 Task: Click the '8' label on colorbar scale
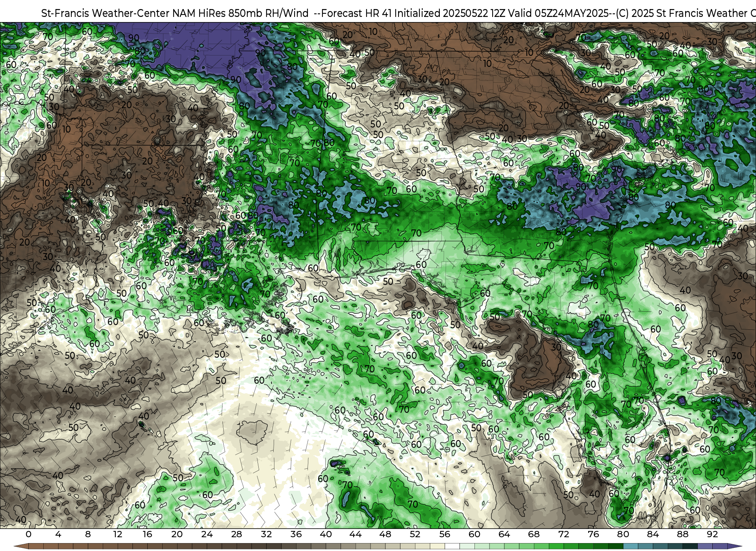tap(88, 534)
